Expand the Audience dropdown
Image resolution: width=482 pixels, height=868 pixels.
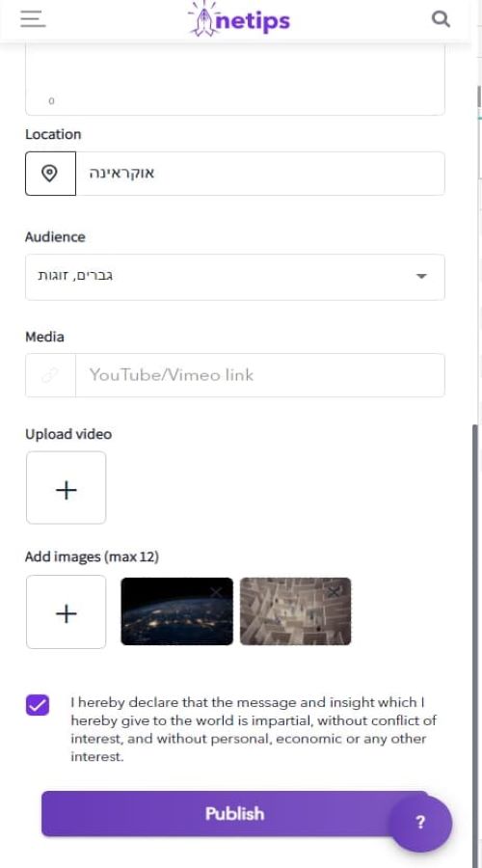(x=234, y=277)
